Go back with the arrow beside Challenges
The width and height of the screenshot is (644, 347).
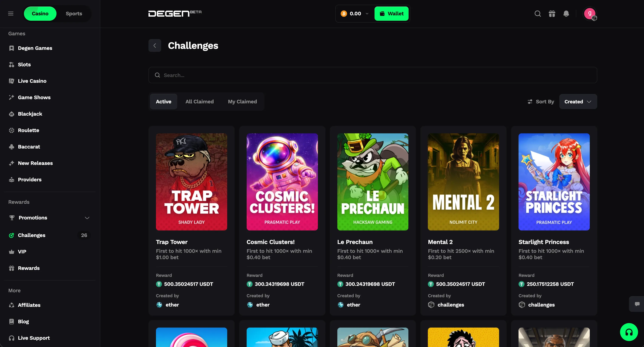[155, 45]
